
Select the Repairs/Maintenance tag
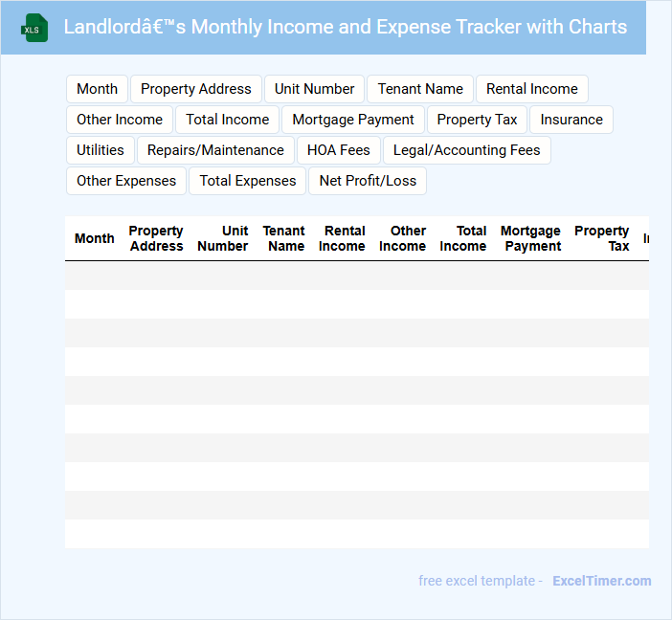coord(215,150)
